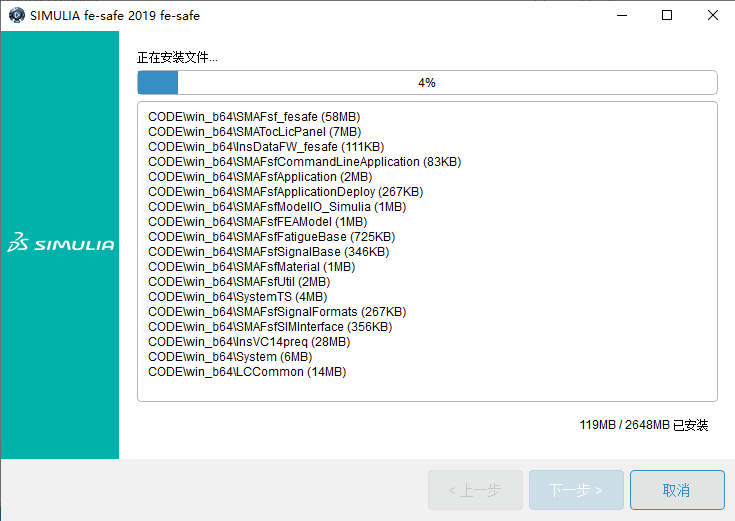Select the SMATocLicPanel (7MB) line
Screen dimensions: 735x521
tap(255, 132)
